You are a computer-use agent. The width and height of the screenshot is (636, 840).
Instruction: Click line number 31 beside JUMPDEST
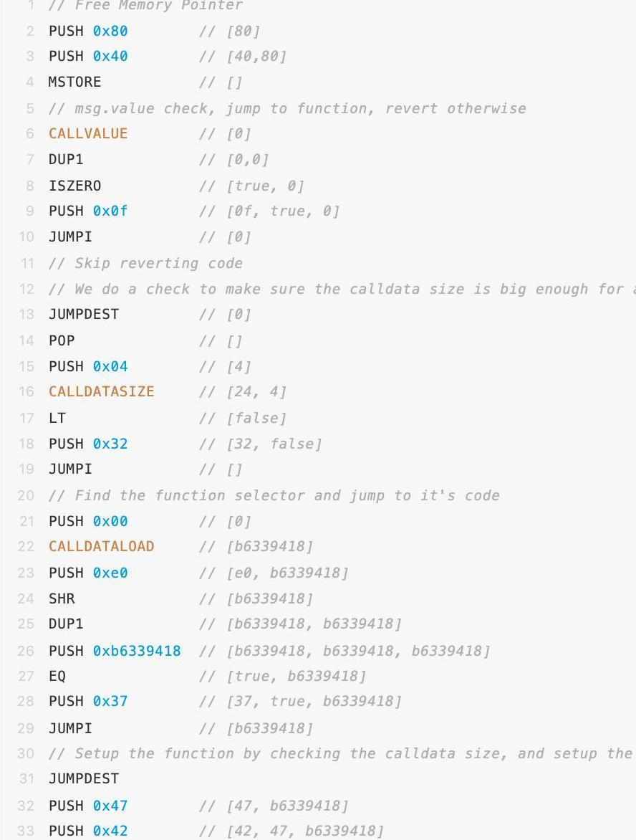[x=26, y=778]
